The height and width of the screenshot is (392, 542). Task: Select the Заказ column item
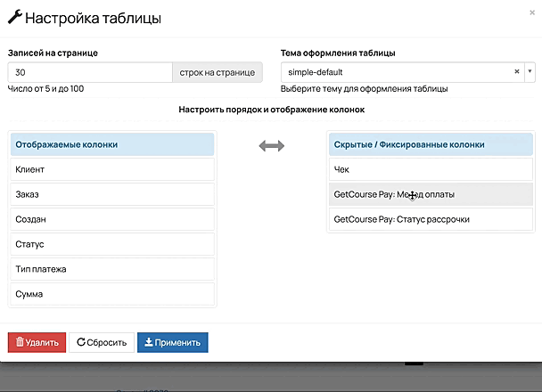[111, 194]
